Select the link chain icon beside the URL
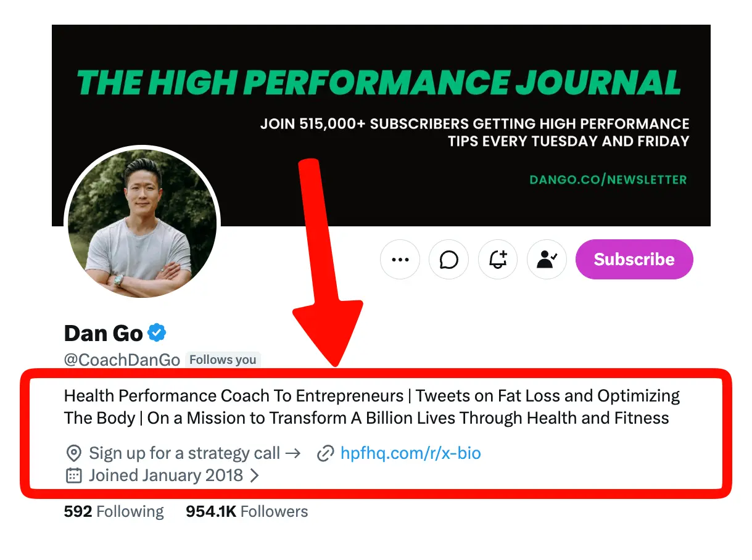 pyautogui.click(x=326, y=453)
